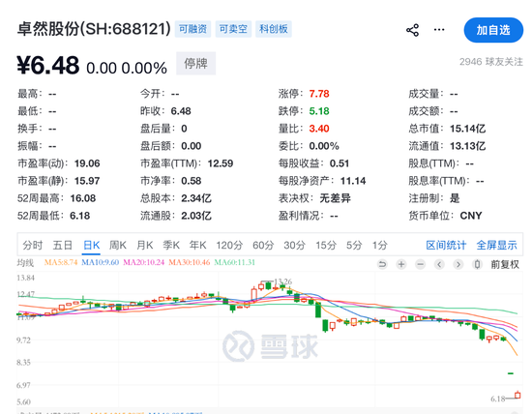Click the 停牌 status badge
Viewport: 532px width, 414px height.
click(195, 64)
